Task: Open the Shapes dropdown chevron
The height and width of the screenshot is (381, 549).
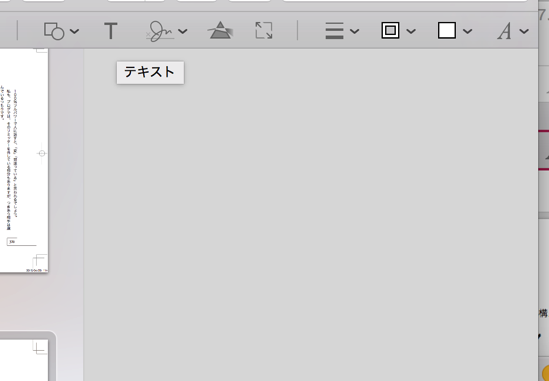Action: pos(74,32)
